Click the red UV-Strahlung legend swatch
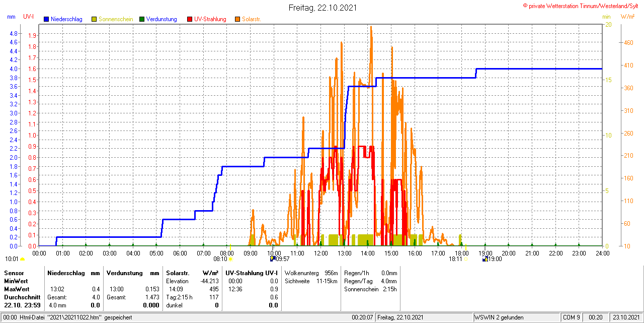This screenshot has width=644, height=323. [x=190, y=19]
